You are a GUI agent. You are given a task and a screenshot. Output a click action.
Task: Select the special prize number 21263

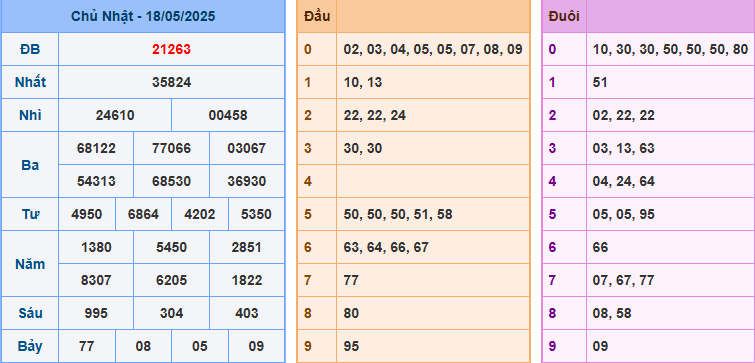point(171,49)
